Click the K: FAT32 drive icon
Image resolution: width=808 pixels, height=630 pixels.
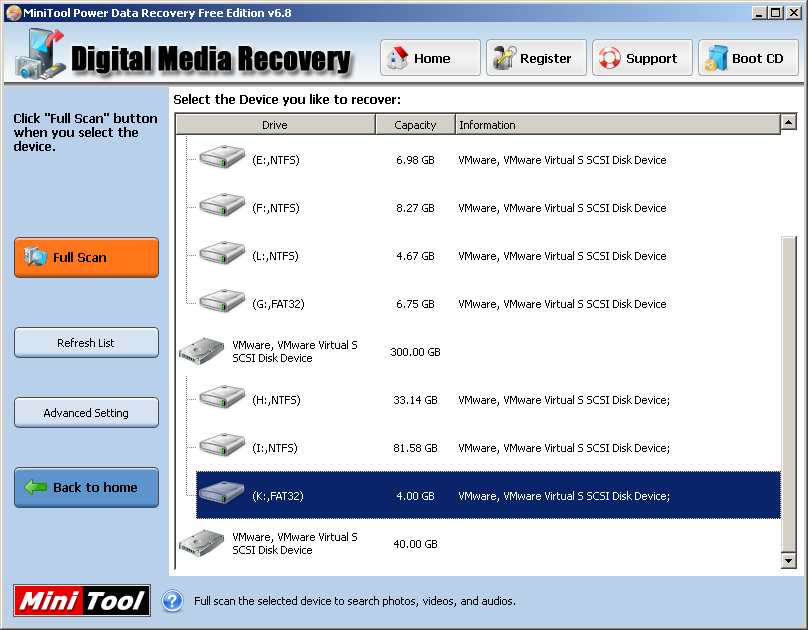click(222, 492)
